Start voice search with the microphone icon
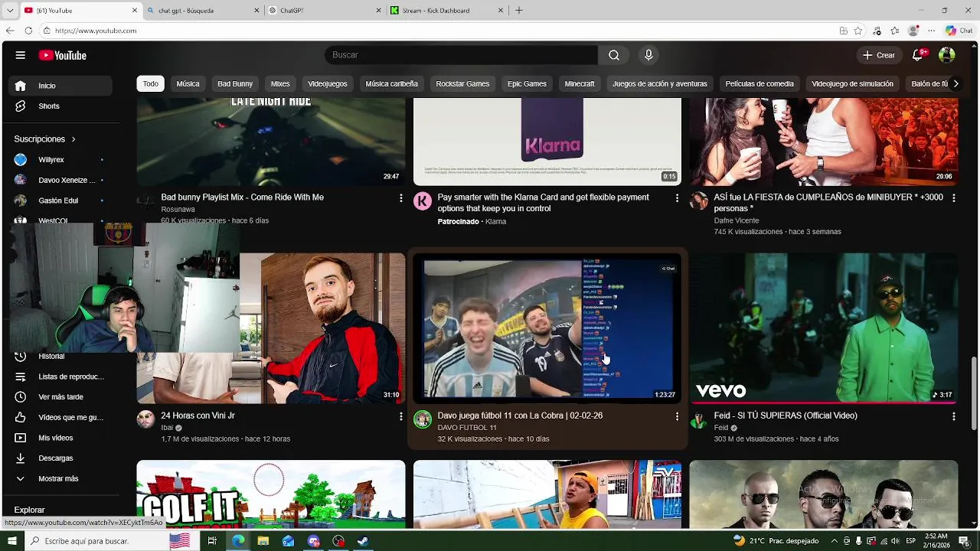Image resolution: width=980 pixels, height=551 pixels. click(648, 55)
